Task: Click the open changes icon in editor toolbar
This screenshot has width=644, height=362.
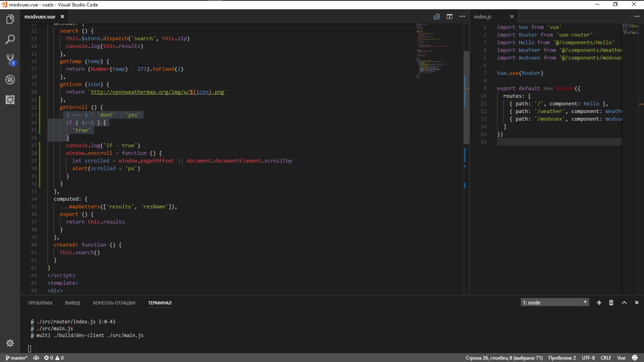Action: click(x=437, y=16)
